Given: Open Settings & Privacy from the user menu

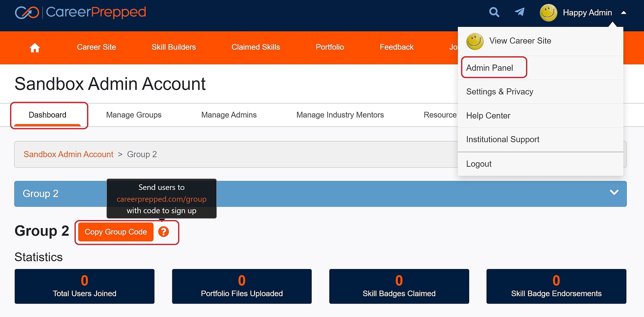Looking at the screenshot, I should point(540,91).
